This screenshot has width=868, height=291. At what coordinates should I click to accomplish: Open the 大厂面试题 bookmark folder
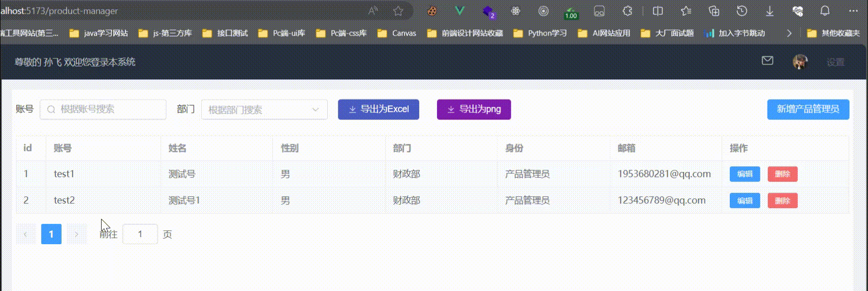[667, 33]
